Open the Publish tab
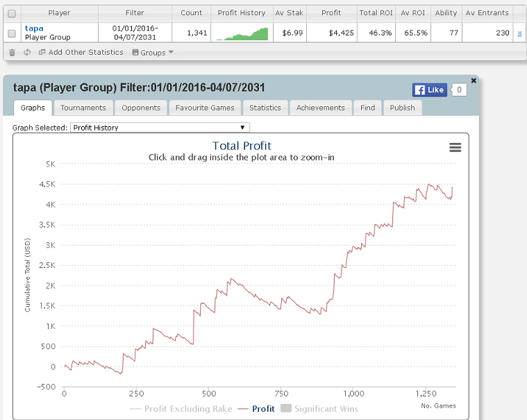Viewport: 527px width, 420px height. coord(402,108)
